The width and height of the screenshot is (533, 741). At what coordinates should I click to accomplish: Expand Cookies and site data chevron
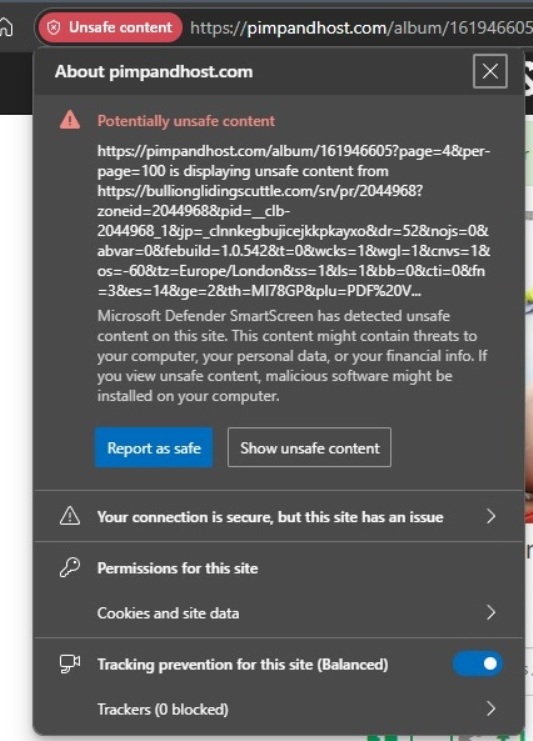click(x=491, y=612)
